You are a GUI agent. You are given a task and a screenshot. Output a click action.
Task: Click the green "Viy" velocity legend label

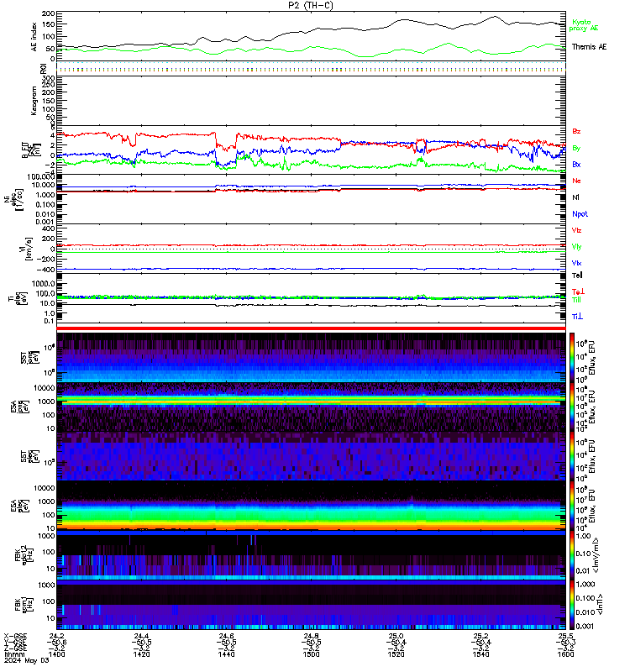(x=576, y=247)
